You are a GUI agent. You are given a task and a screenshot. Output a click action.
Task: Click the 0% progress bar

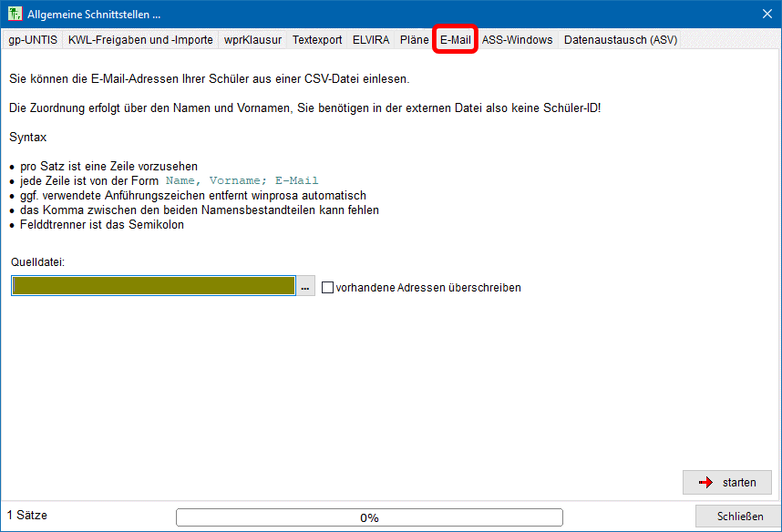click(x=369, y=517)
